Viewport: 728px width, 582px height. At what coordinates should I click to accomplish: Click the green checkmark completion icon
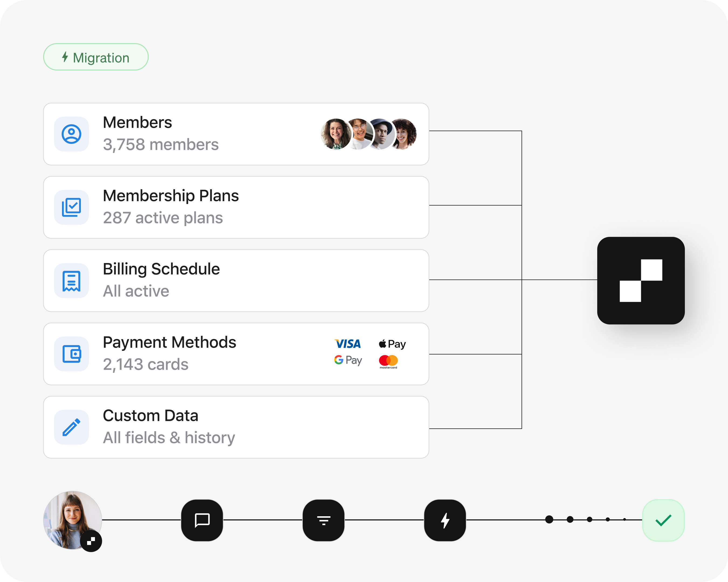663,520
